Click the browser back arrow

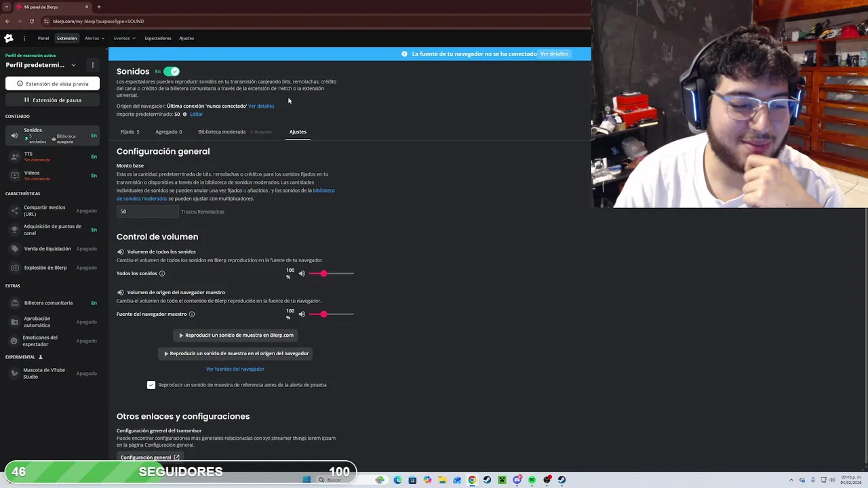click(7, 21)
